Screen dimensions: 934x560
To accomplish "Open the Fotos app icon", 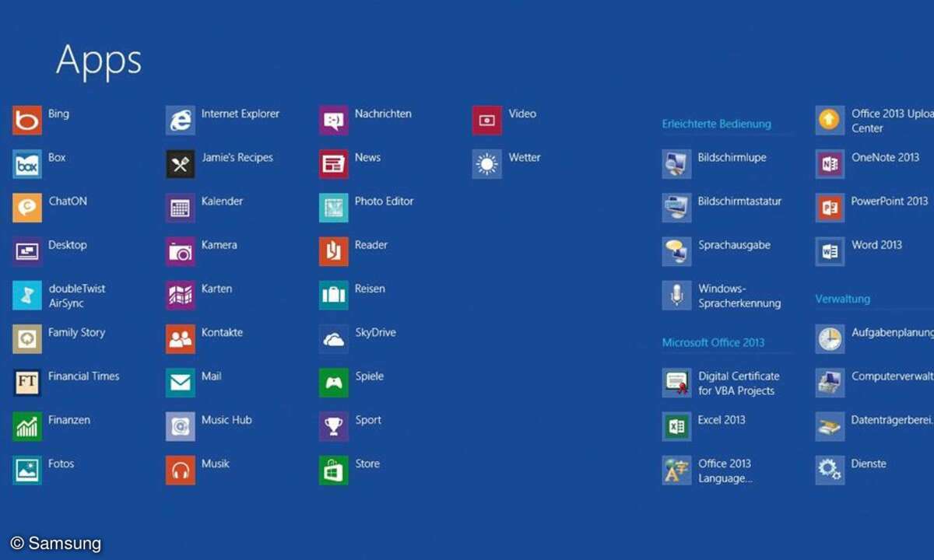I will (x=27, y=471).
